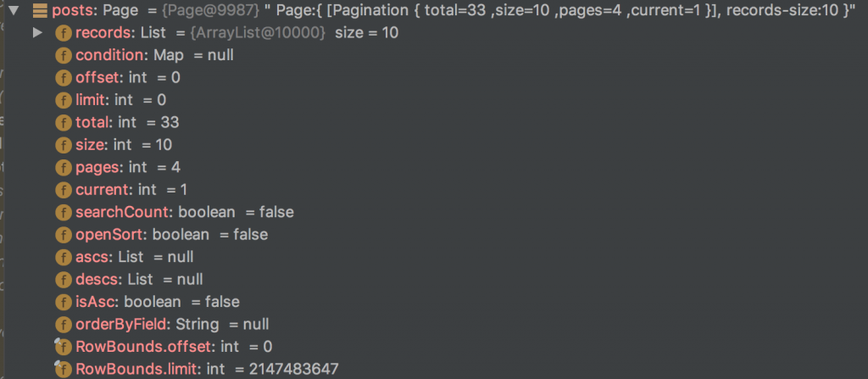Collapse the posts Page variable node
The width and height of the screenshot is (868, 379).
point(14,10)
